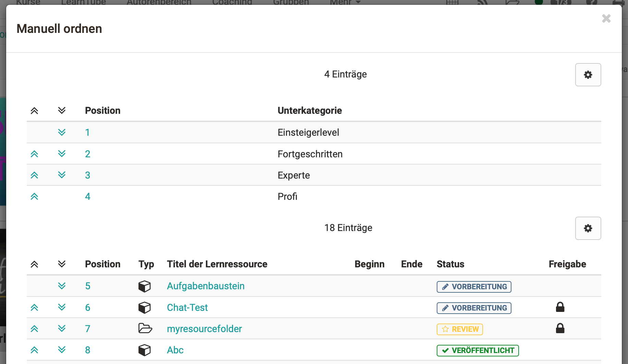Open the Aufgabenbaustein learning resource
Screen dimensions: 628x364
point(206,286)
